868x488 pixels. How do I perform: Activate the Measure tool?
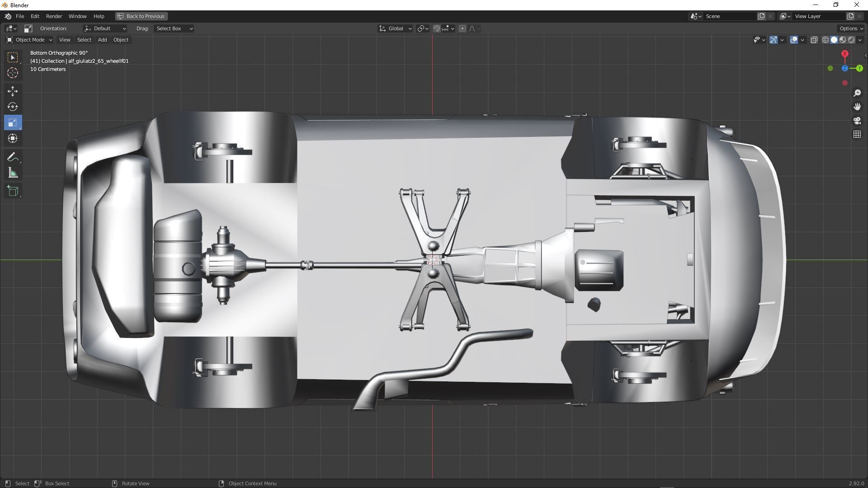coord(12,173)
